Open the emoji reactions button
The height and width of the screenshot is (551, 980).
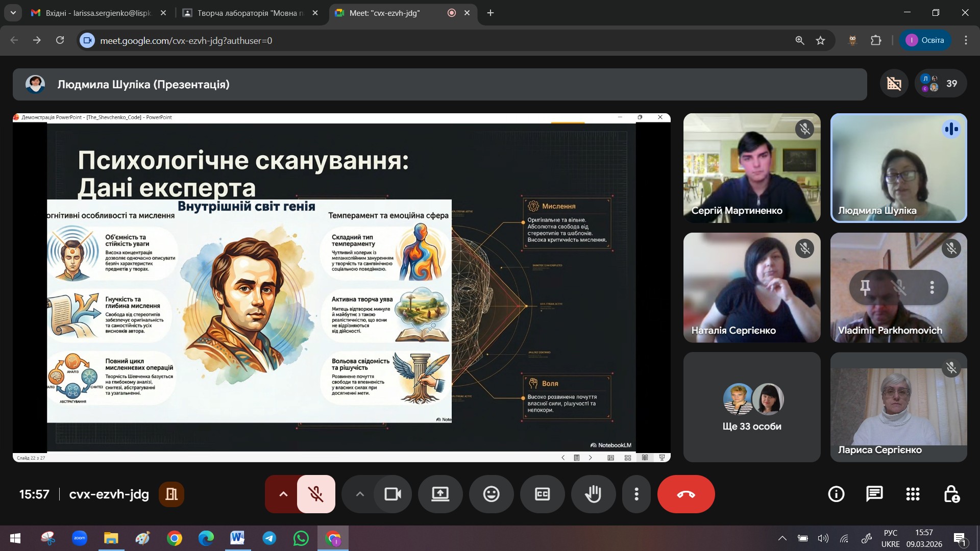pyautogui.click(x=491, y=494)
